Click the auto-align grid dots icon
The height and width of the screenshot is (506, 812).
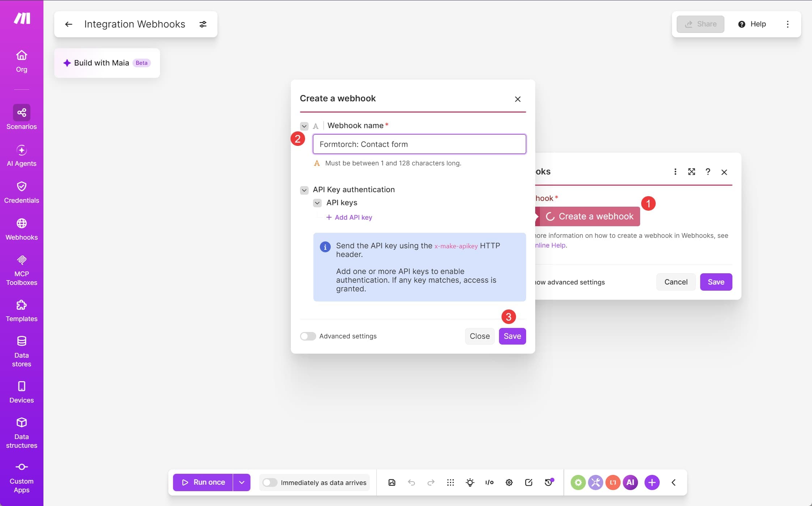pos(451,482)
